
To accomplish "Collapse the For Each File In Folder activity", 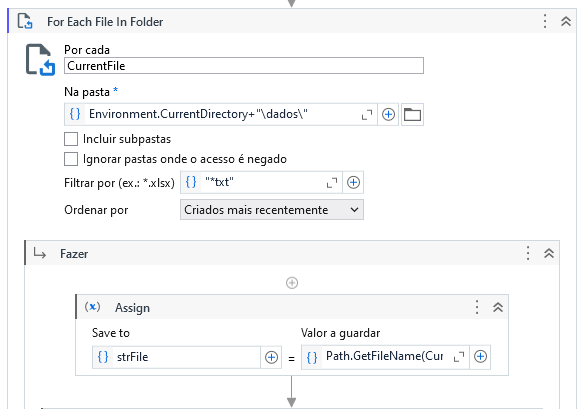I will coord(566,21).
